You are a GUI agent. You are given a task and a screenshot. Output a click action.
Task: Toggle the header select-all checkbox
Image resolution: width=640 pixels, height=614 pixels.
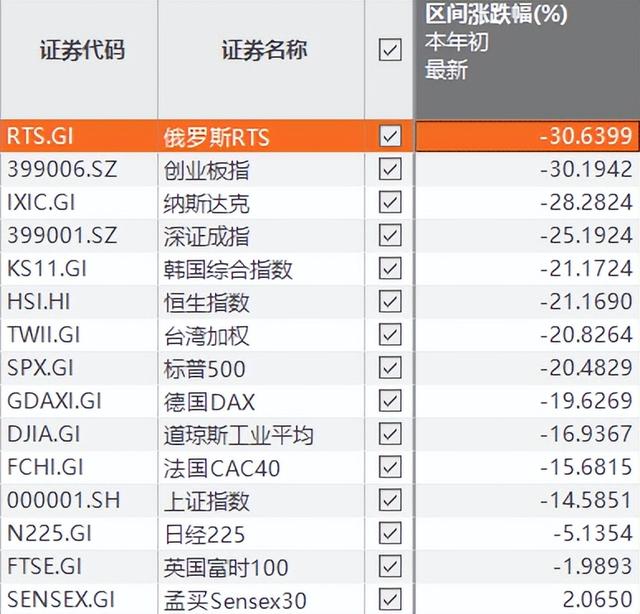click(390, 50)
